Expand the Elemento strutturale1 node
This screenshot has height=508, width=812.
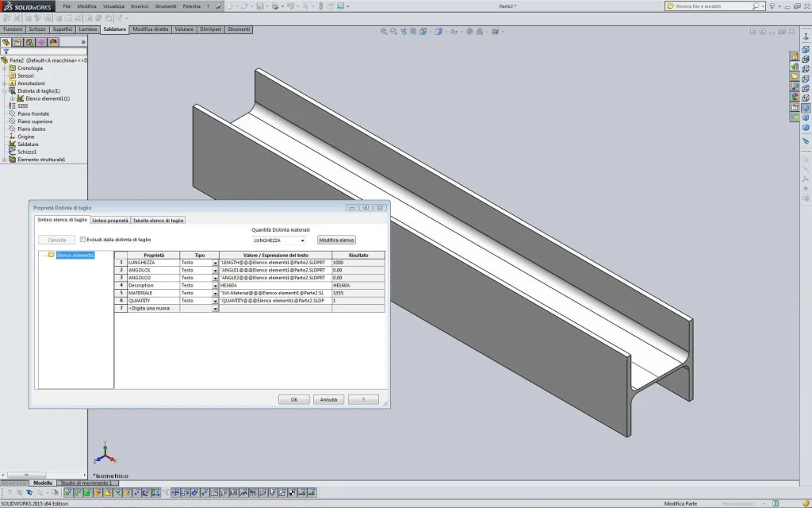[x=4, y=160]
